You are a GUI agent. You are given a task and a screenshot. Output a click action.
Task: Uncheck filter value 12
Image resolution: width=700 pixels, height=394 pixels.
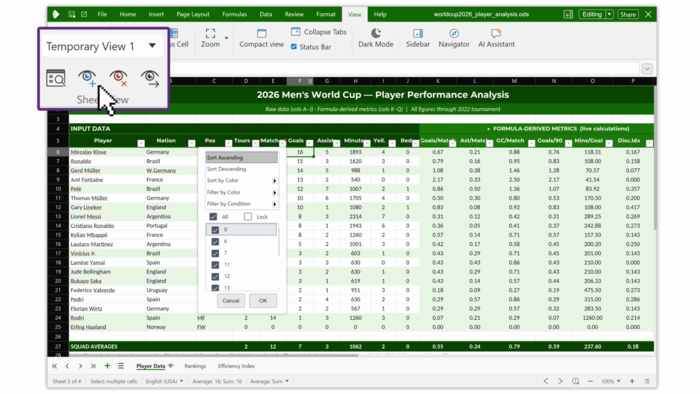click(215, 276)
